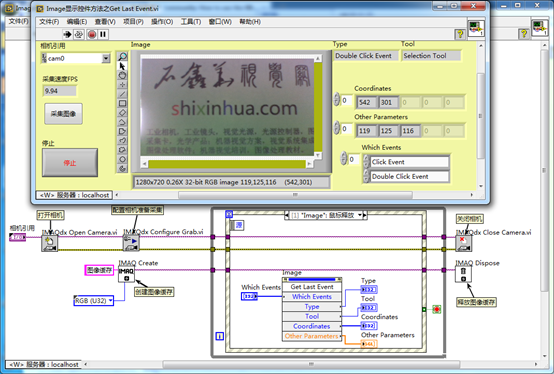Click the Image display's scroll left arrow
This screenshot has height=374, width=554.
[x=144, y=164]
